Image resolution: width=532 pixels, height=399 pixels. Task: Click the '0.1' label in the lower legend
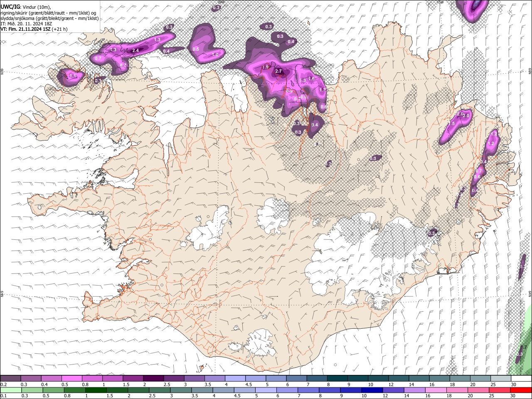tap(4, 396)
